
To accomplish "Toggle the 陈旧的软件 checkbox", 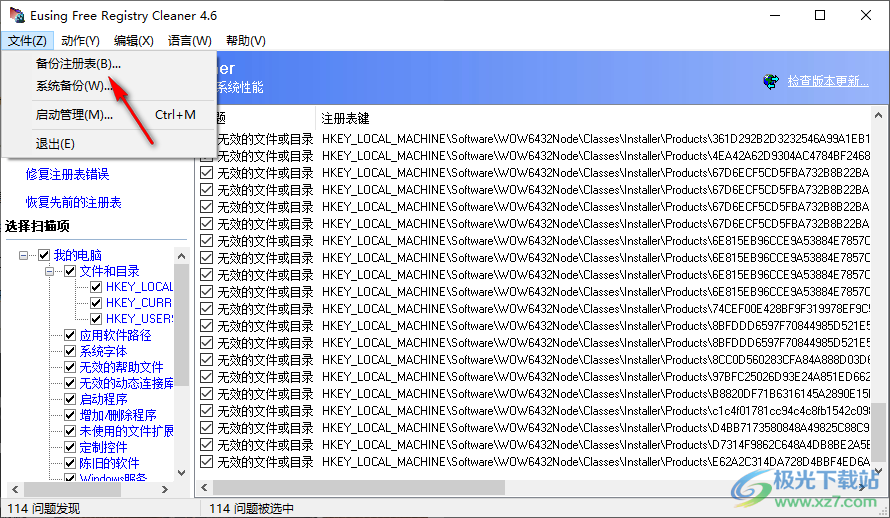I will [70, 463].
